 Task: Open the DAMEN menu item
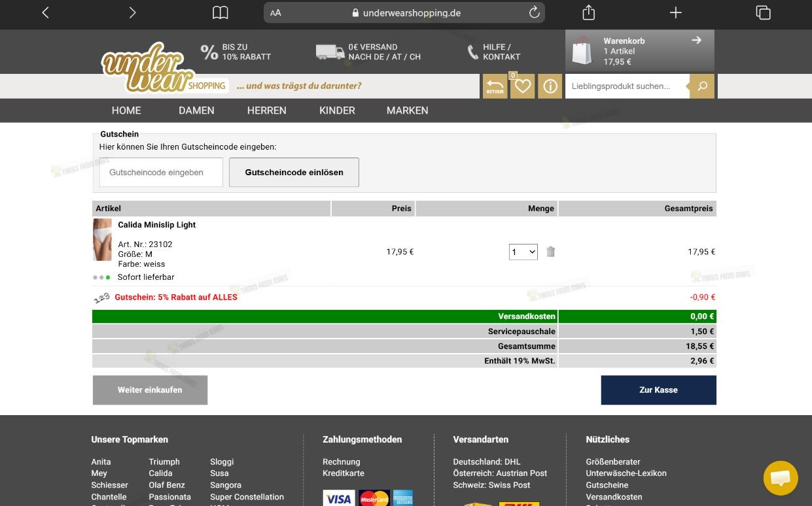pyautogui.click(x=196, y=110)
